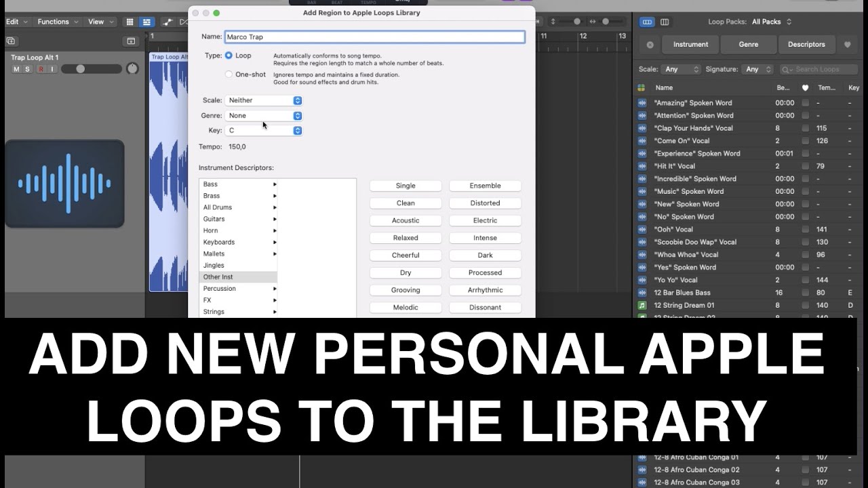Viewport: 868px width, 488px height.
Task: Open the Edit menu in tracks area
Action: [17, 22]
